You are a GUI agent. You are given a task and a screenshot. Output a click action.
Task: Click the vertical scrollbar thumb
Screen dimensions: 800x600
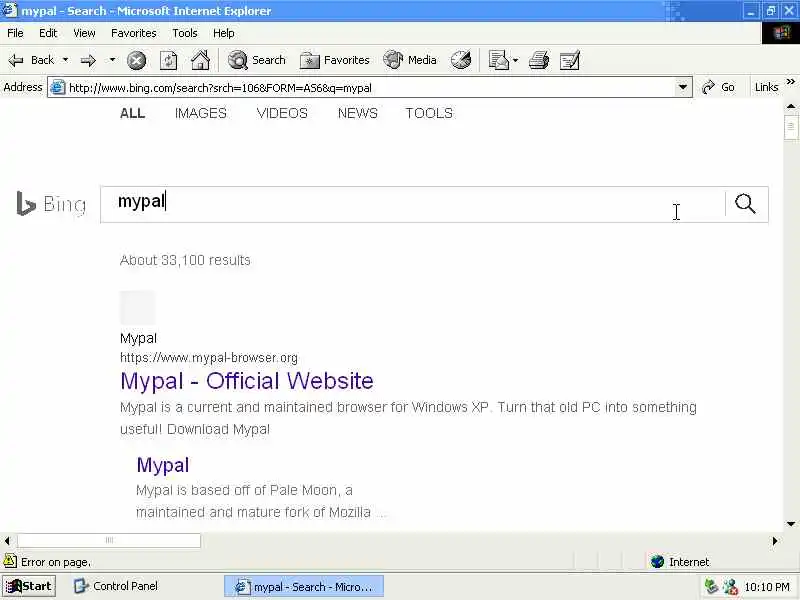791,127
